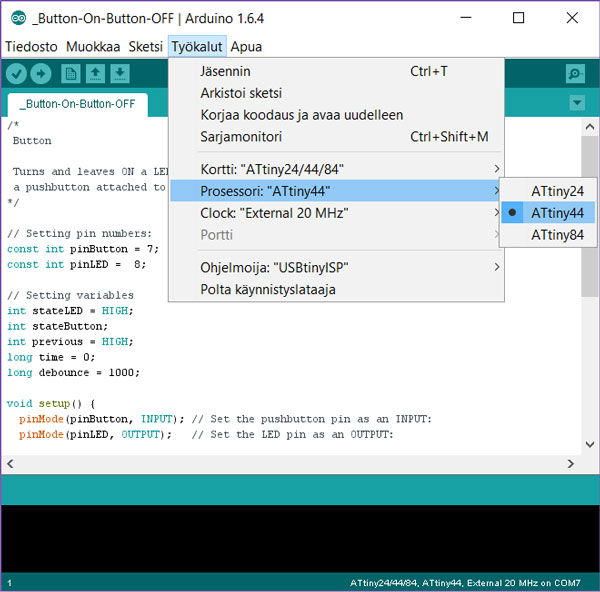The width and height of the screenshot is (600, 592).
Task: Click the 'int stateLED = HIGH;' line
Action: tap(70, 310)
